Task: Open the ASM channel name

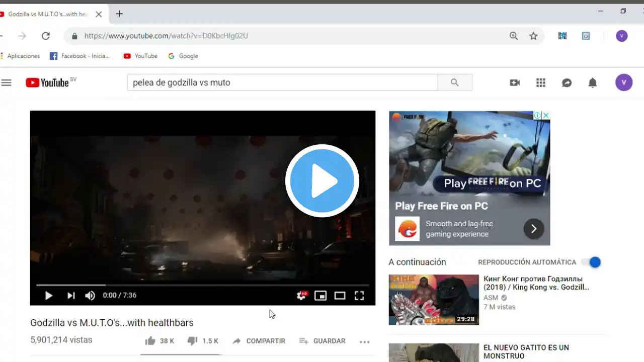Action: (491, 298)
